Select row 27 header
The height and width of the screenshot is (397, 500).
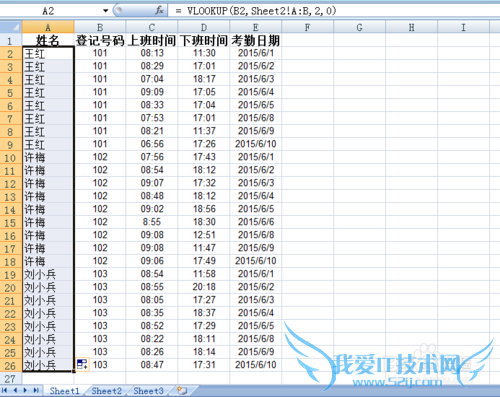tap(11, 378)
